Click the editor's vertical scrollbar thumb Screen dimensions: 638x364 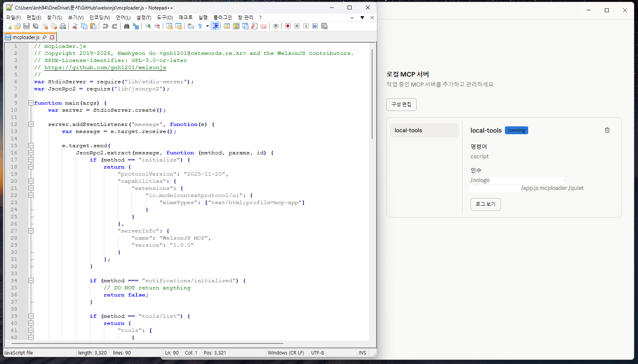click(372, 94)
